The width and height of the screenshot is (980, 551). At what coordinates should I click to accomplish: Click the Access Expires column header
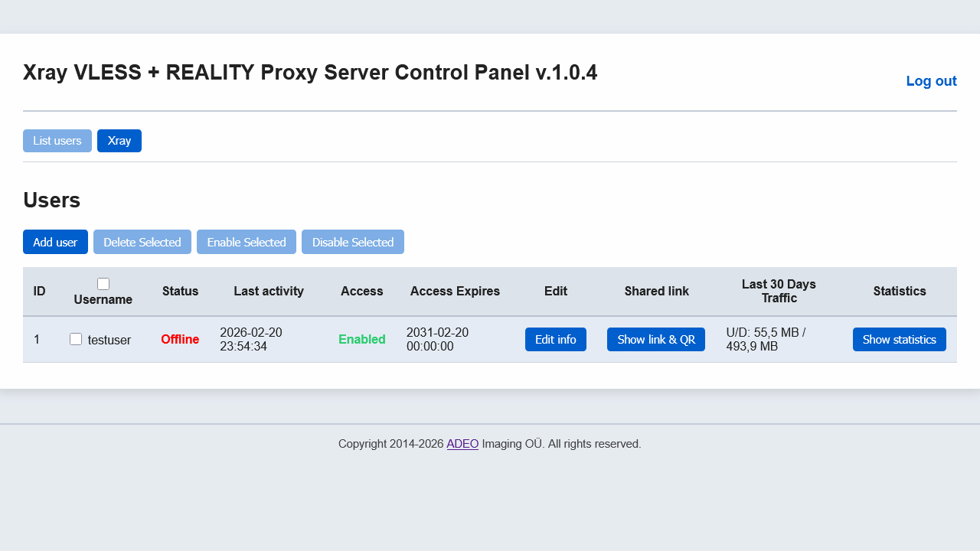455,291
